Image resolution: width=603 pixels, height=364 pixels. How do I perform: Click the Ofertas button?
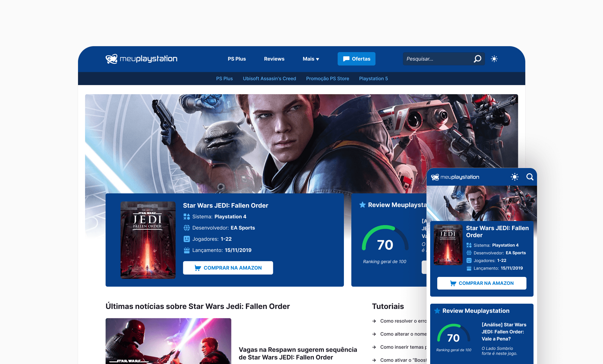pyautogui.click(x=356, y=59)
